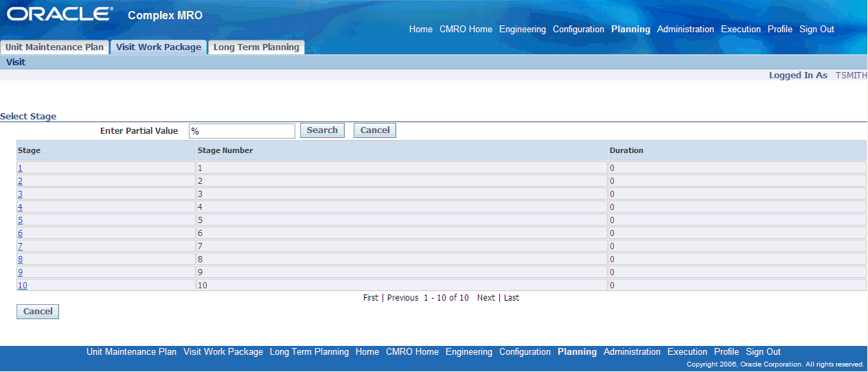Click the Oracle logo
Screen dimensions: 868x372
tap(60, 14)
